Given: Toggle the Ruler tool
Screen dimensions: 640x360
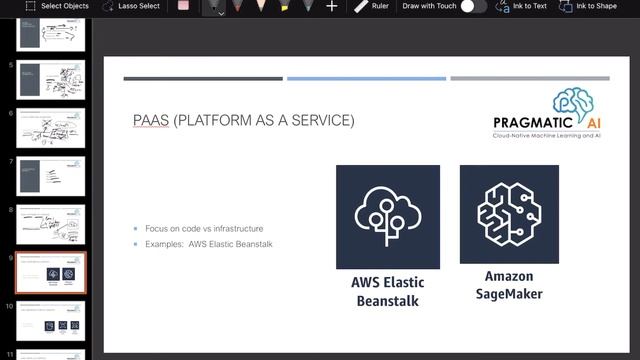Looking at the screenshot, I should (x=371, y=6).
